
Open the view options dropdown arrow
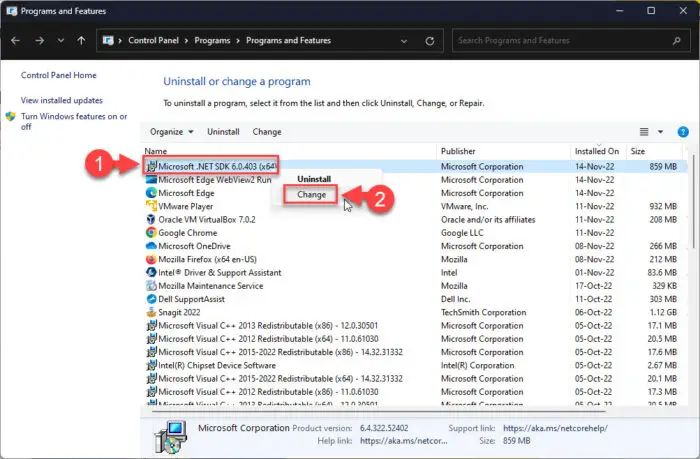coord(660,132)
